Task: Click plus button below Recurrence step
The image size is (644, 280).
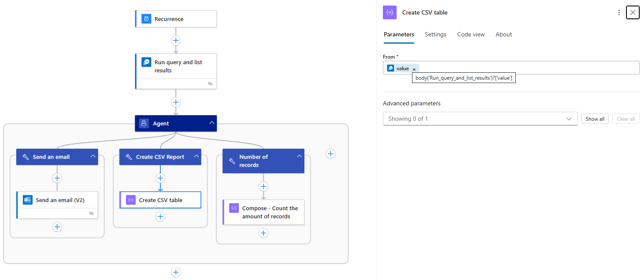Action: click(176, 40)
